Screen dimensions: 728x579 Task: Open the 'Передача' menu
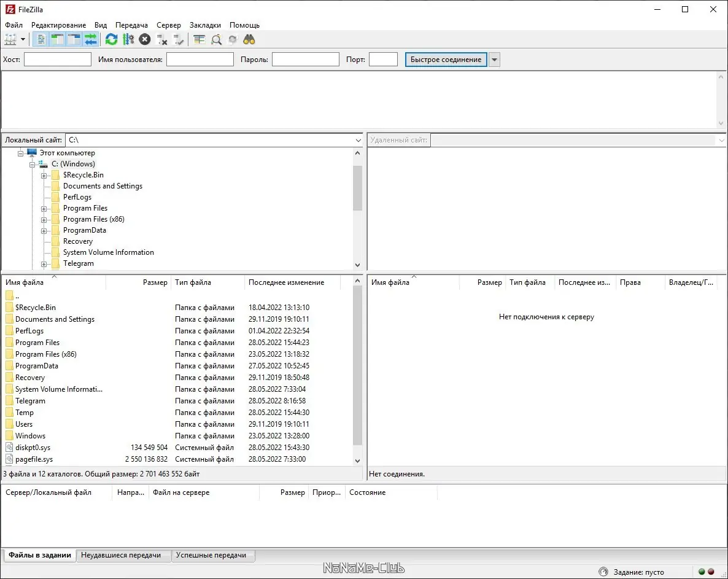point(132,25)
